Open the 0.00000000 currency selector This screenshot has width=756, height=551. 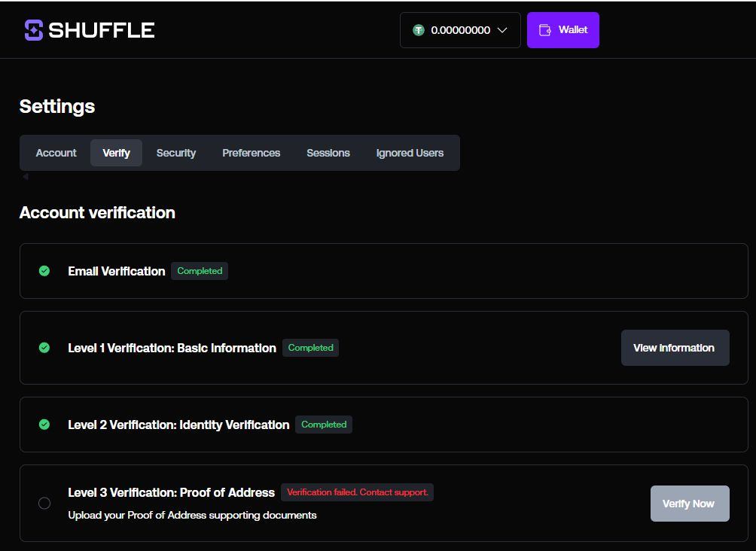tap(460, 30)
